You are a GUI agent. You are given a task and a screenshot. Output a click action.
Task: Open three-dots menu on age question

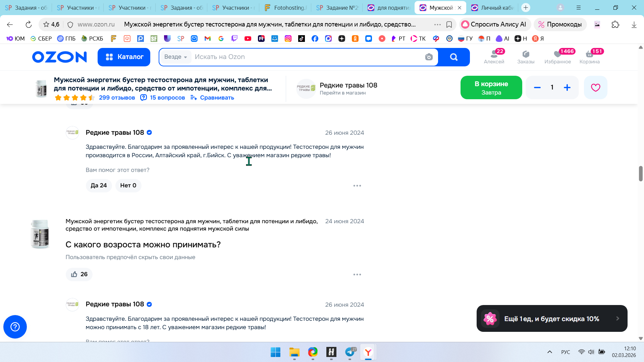[x=357, y=275]
